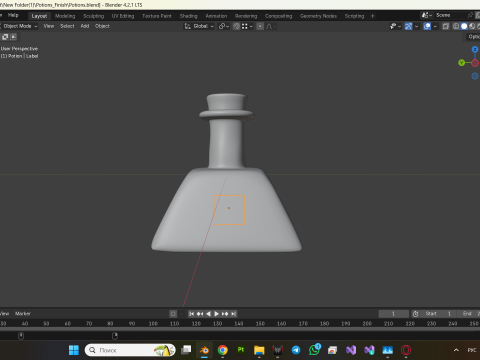
Task: Switch to Texture Paint workspace tab
Action: point(157,16)
